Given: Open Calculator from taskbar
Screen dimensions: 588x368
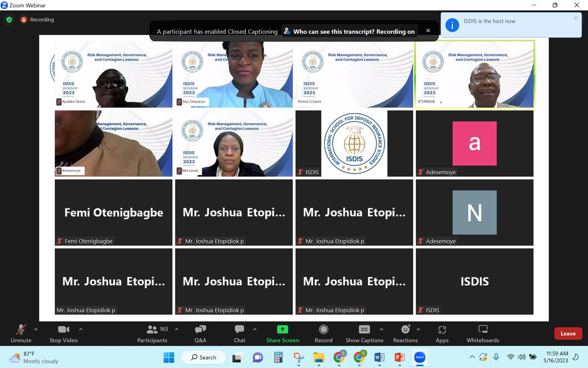Looking at the screenshot, I should coord(278,357).
